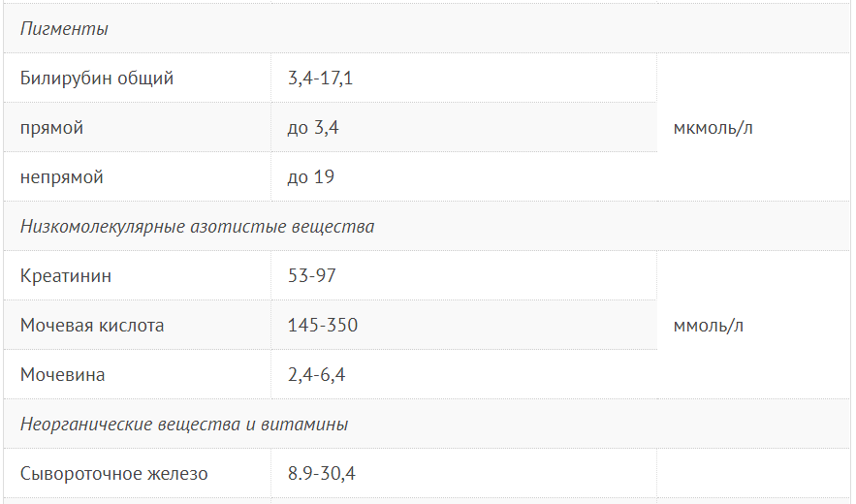Click the ммоль/л unit cell
The height and width of the screenshot is (504, 856).
(709, 326)
